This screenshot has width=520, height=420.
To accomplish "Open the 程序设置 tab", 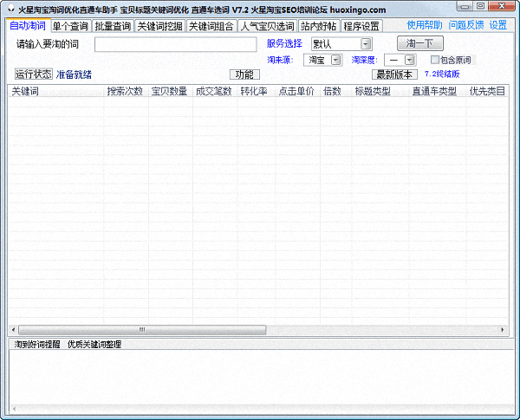I will tap(361, 26).
